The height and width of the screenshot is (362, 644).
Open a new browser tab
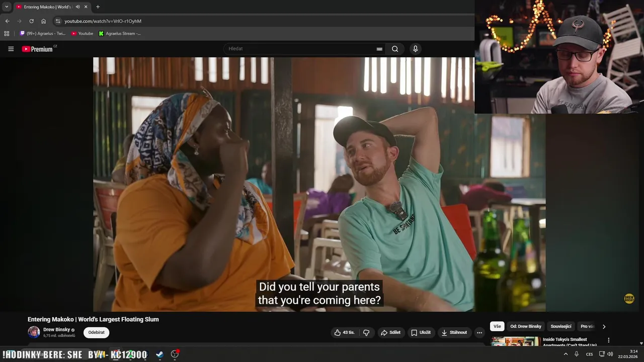pos(98,7)
